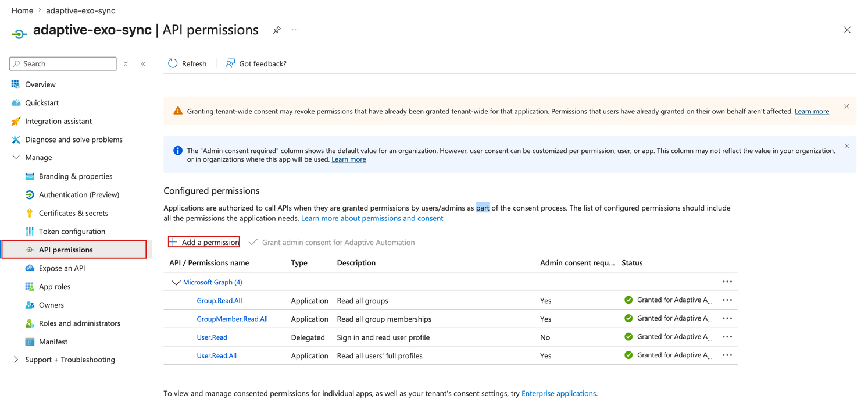
Task: Click the Authentication (Preview) icon
Action: coord(30,194)
